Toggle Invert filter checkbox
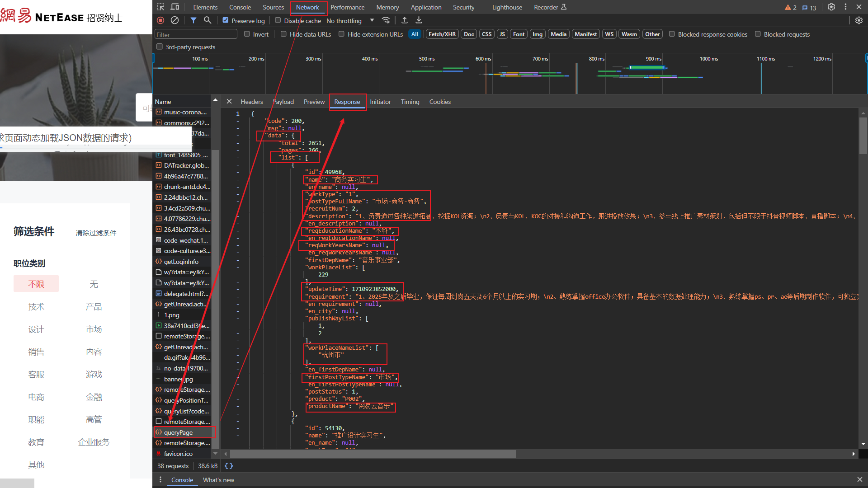The image size is (868, 488). point(247,34)
